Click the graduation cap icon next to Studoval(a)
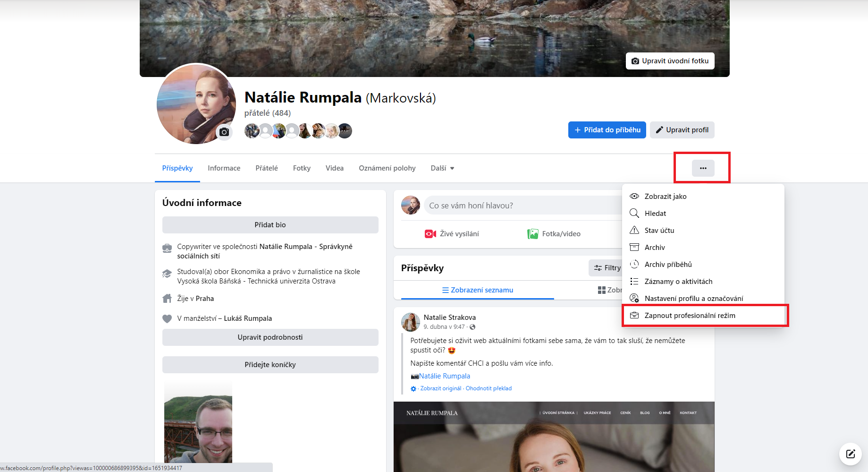This screenshot has height=472, width=868. coord(167,274)
